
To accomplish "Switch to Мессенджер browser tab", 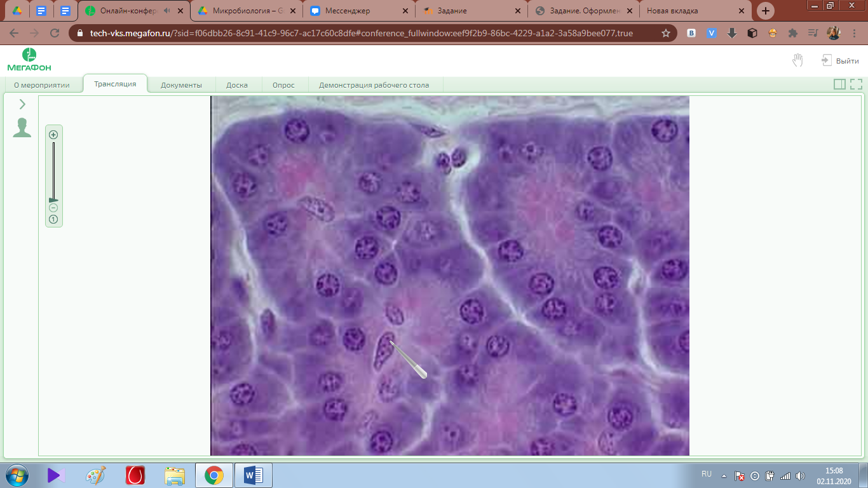I will pos(359,11).
